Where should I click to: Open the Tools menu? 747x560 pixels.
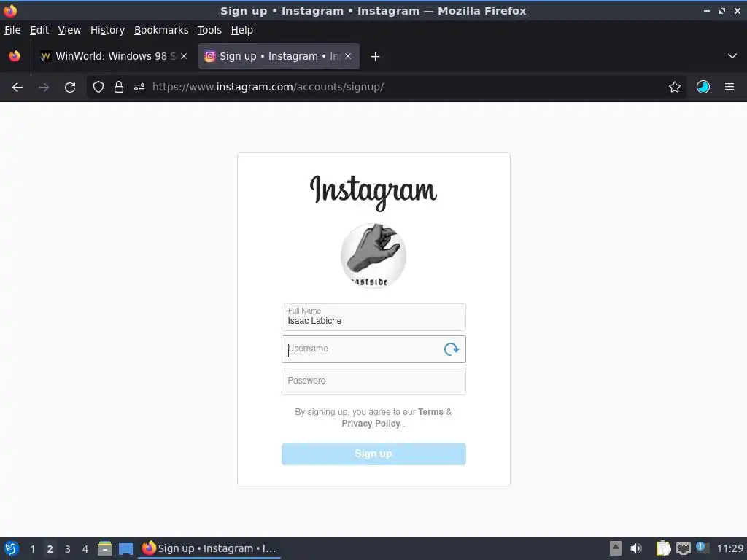point(209,30)
